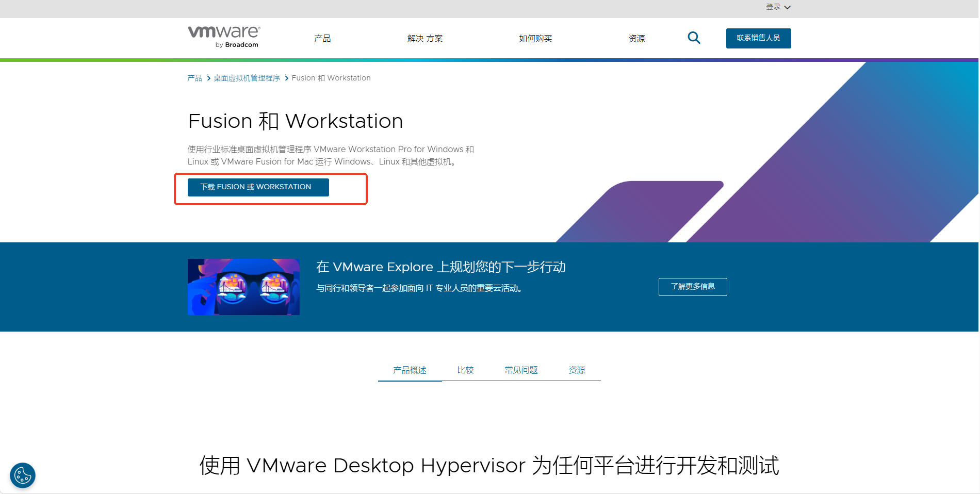Open the 资源 top navigation menu
980x494 pixels.
(636, 39)
